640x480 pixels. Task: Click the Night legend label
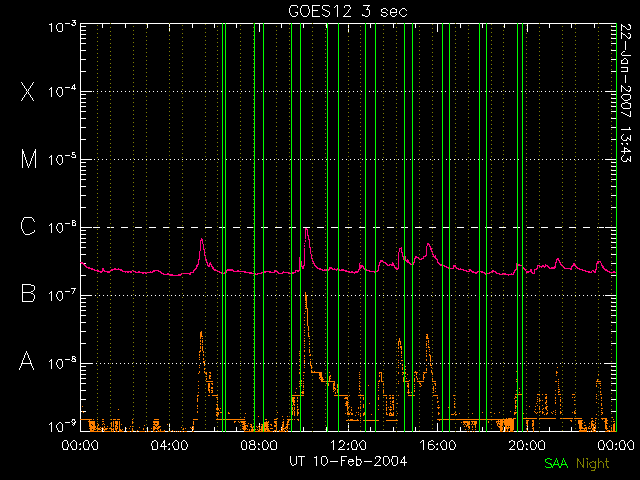tap(593, 464)
